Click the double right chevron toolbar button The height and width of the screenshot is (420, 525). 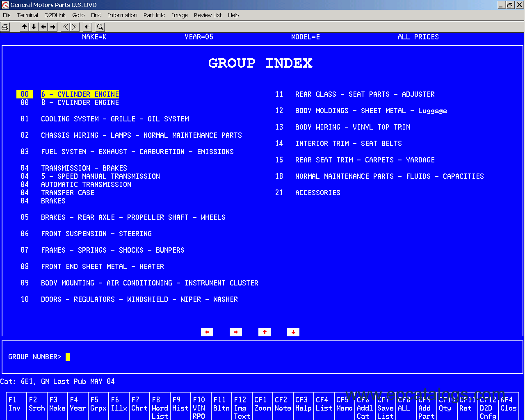(x=75, y=27)
